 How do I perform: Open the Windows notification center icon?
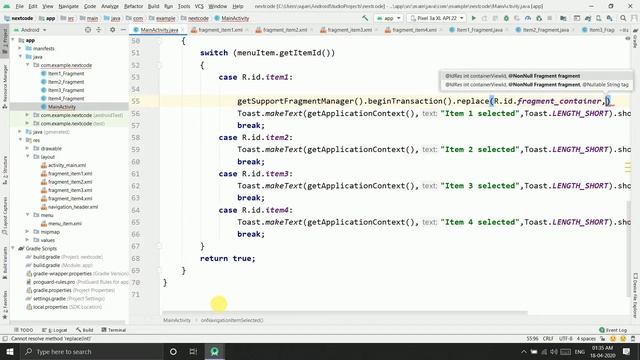(627, 351)
